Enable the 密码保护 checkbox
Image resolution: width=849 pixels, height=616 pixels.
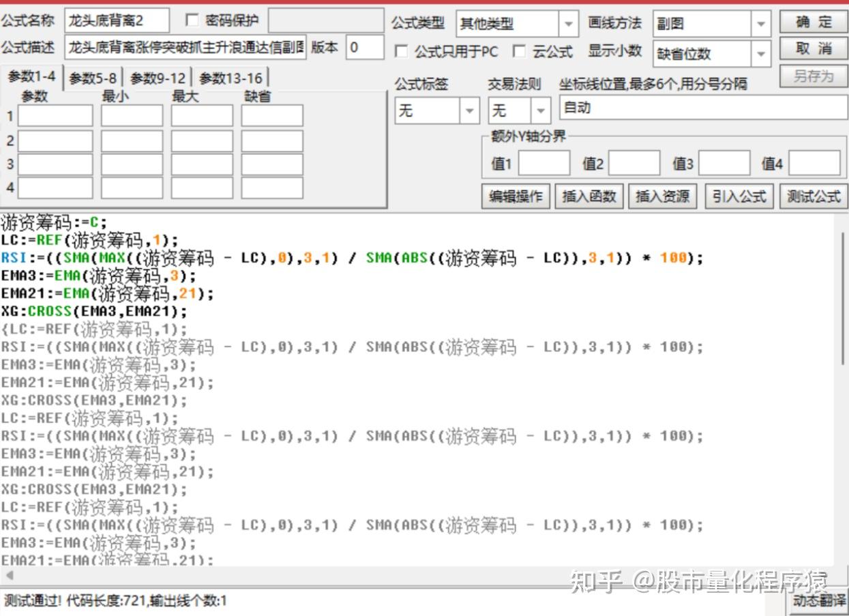[x=192, y=20]
